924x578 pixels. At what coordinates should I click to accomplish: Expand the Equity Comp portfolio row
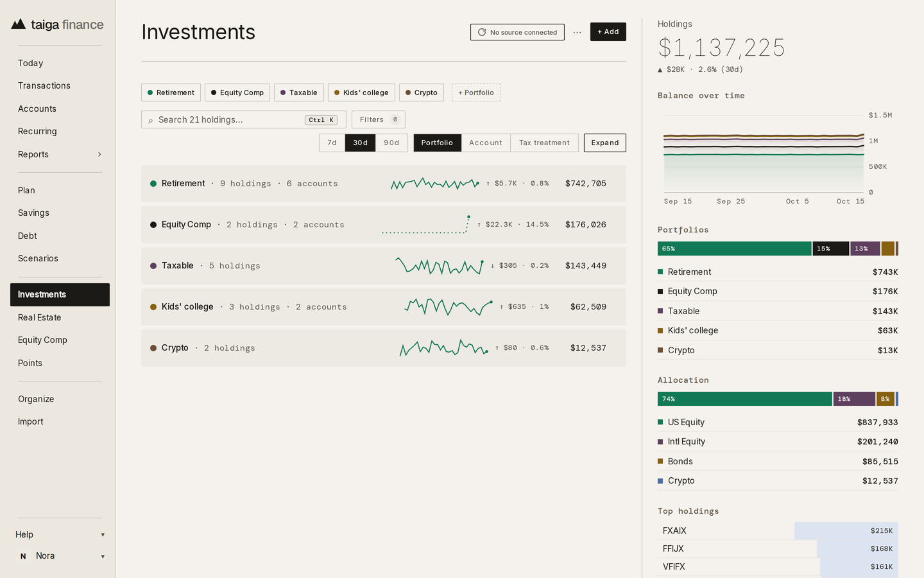[x=384, y=225]
